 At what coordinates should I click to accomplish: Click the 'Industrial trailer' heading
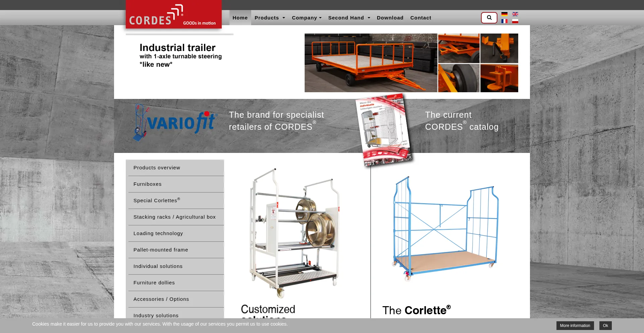point(177,48)
